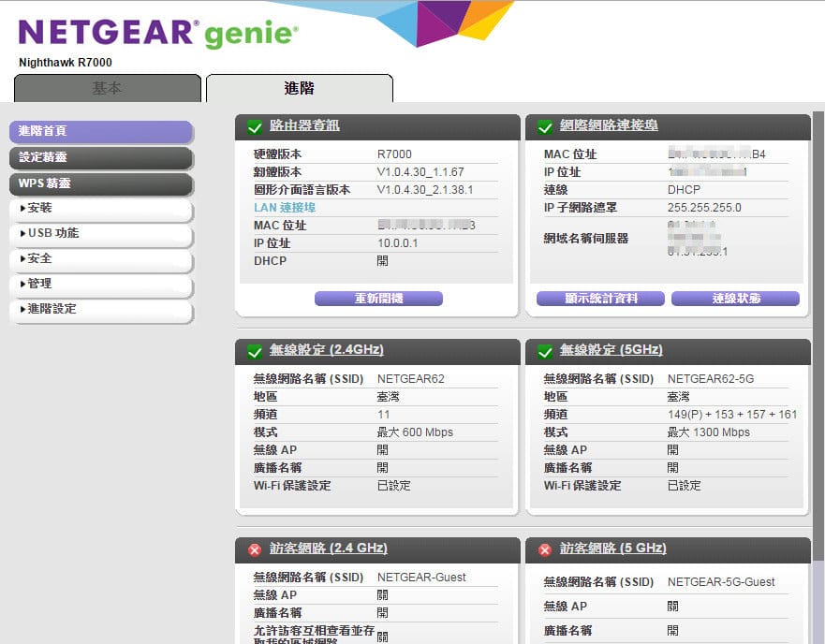
Task: Open the 路由器資訊 header link
Action: (304, 125)
